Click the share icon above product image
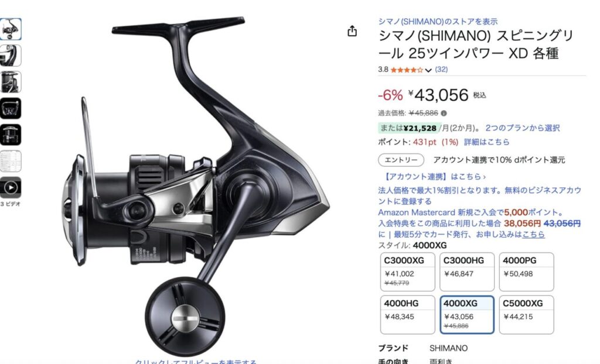Screen dimensions: 600x364 pos(352,31)
